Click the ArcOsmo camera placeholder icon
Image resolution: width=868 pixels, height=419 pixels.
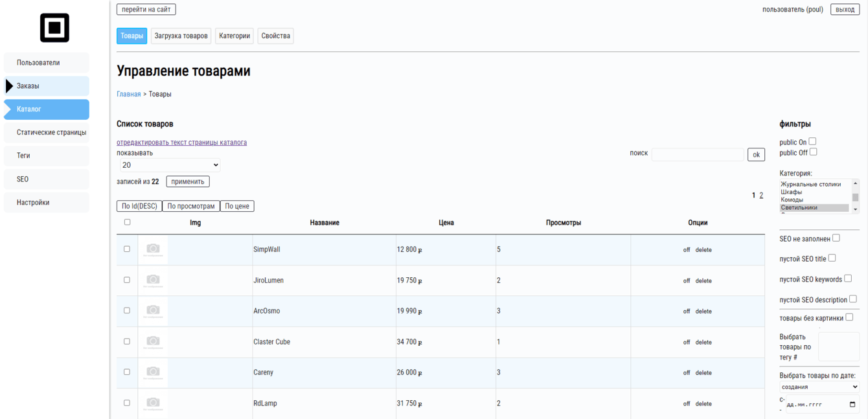tap(153, 311)
